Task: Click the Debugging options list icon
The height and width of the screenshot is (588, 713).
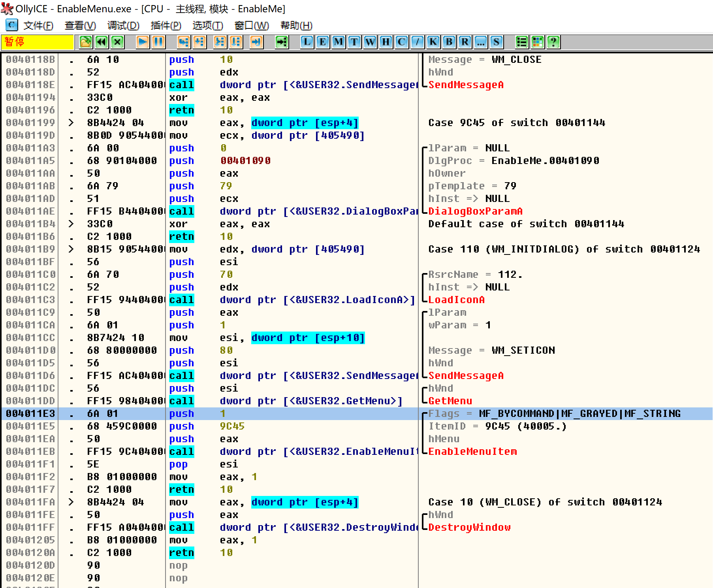Action: [x=522, y=42]
